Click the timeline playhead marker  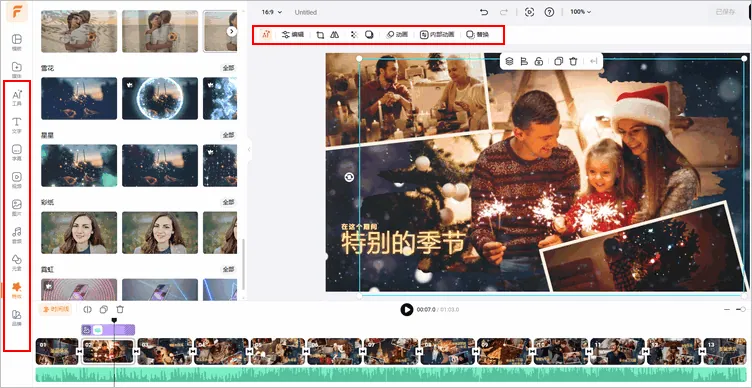114,320
